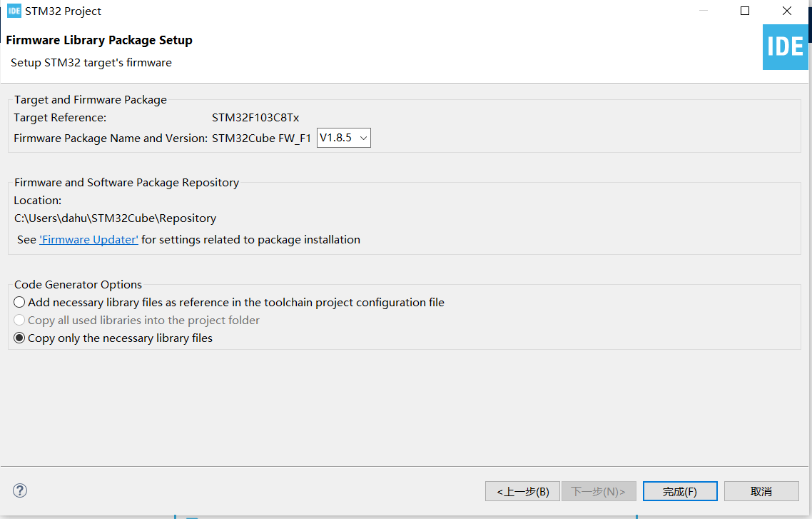Viewport: 812px width, 519px height.
Task: Click the 'Firmware Package Name and Version:' label
Action: (x=111, y=138)
